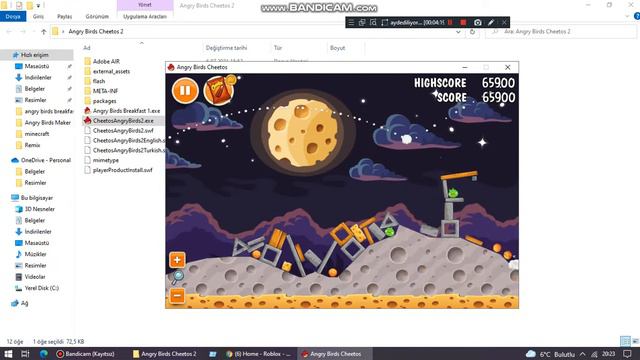Screen dimensions: 640x360
Task: Select Ağ in the navigation pane
Action: point(24,303)
